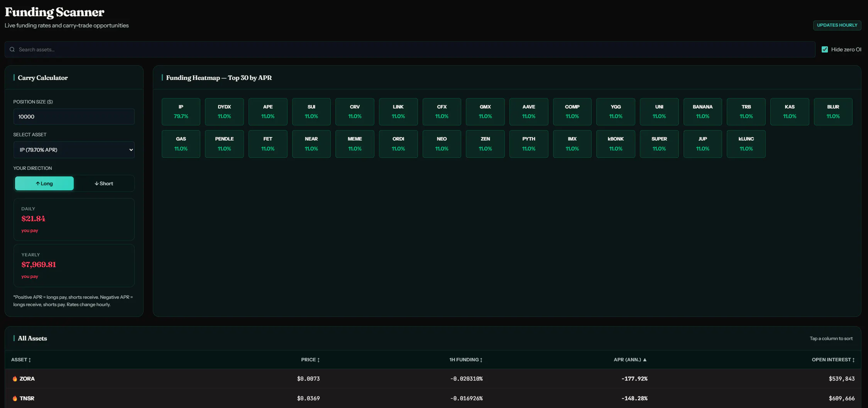Sort table by Open Interest column
This screenshot has width=868, height=408.
(833, 360)
